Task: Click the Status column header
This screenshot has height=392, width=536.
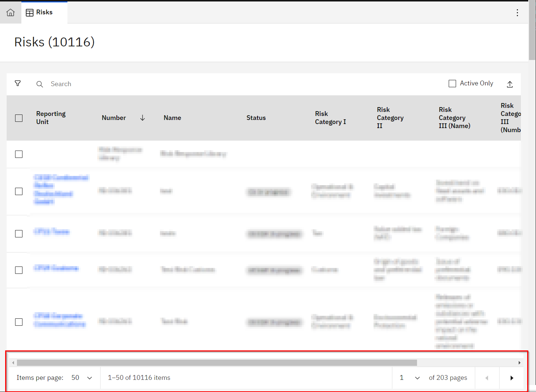Action: click(256, 118)
